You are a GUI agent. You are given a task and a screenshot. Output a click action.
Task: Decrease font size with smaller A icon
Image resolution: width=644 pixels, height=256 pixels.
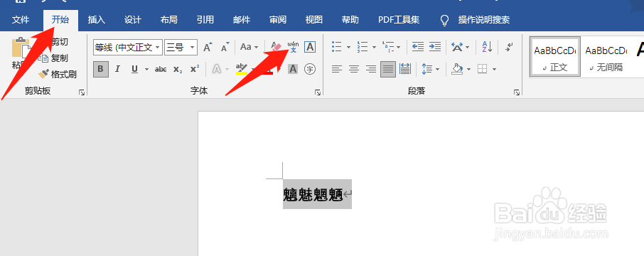coord(225,47)
